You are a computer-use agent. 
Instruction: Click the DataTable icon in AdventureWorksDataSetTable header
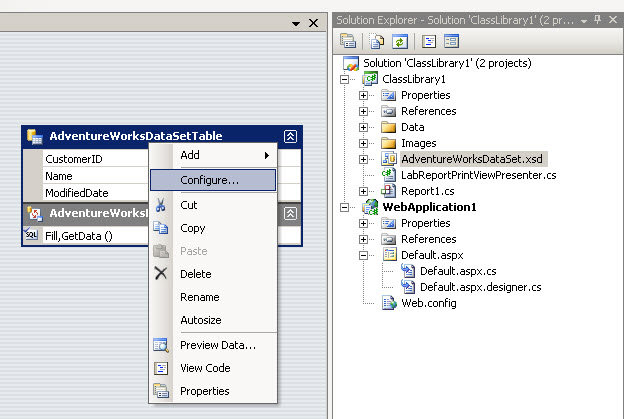point(35,136)
